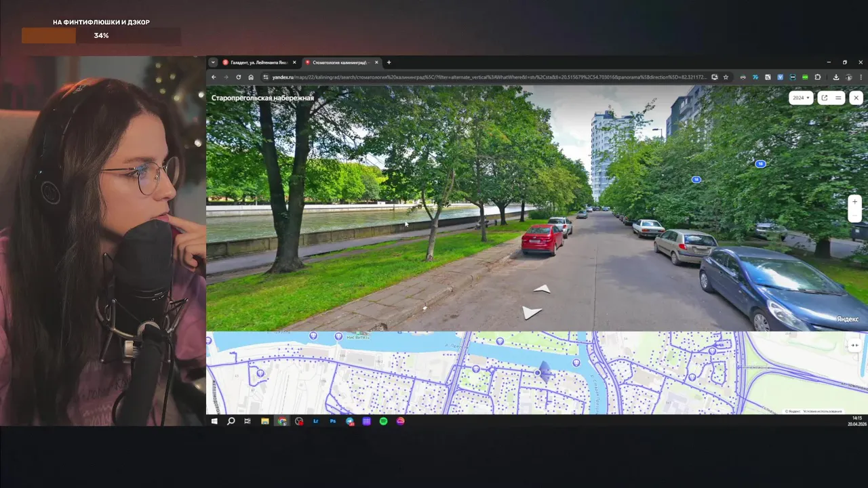Screen dimensions: 868x488
Task: Close the Галадент browser tab
Action: [294, 62]
